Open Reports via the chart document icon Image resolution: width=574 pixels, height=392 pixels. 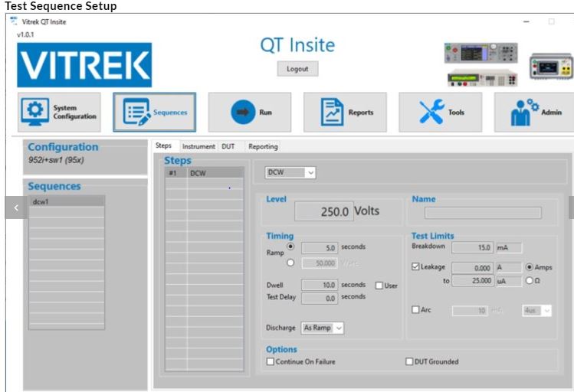[x=332, y=113]
